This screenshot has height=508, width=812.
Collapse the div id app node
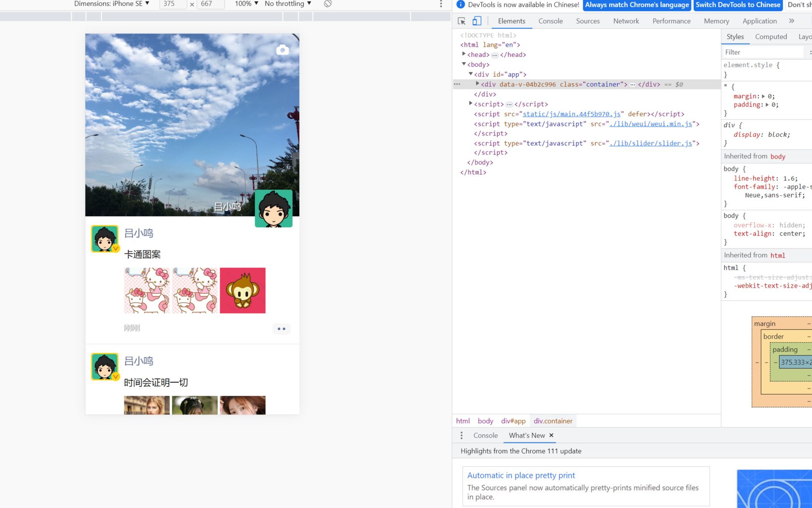point(471,74)
